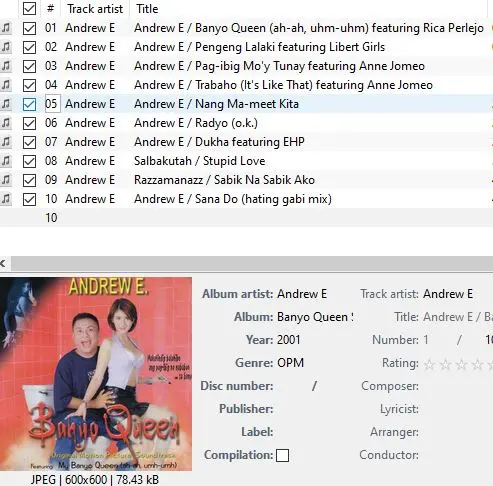Uncheck track 08 Stupid Love checkbox
This screenshot has width=493, height=486.
29,161
